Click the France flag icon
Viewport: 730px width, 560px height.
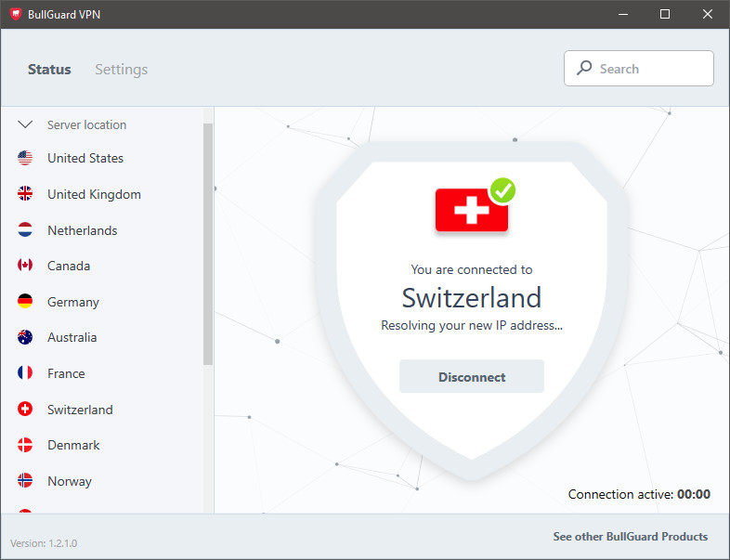coord(25,372)
